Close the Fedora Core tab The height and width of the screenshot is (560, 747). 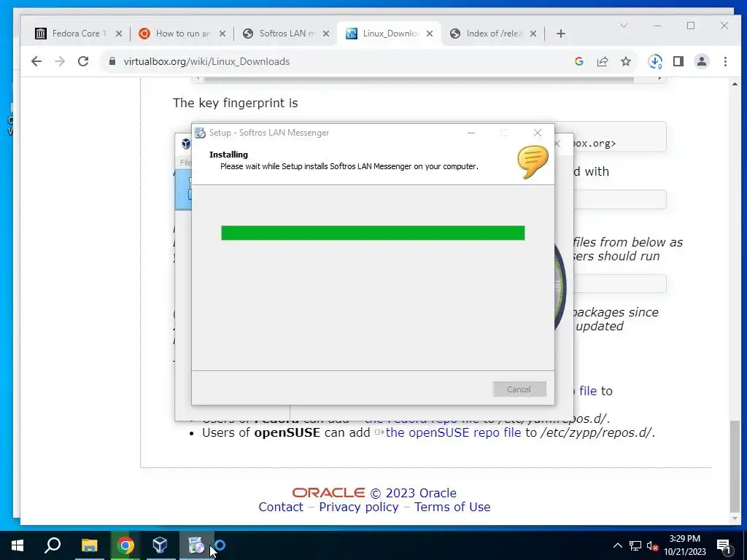click(x=119, y=34)
